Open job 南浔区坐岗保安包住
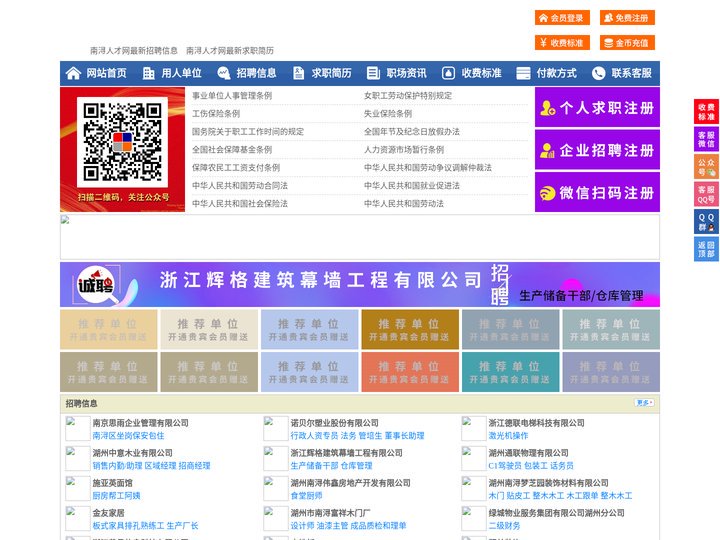Viewport: 720px width, 540px height. [x=128, y=435]
